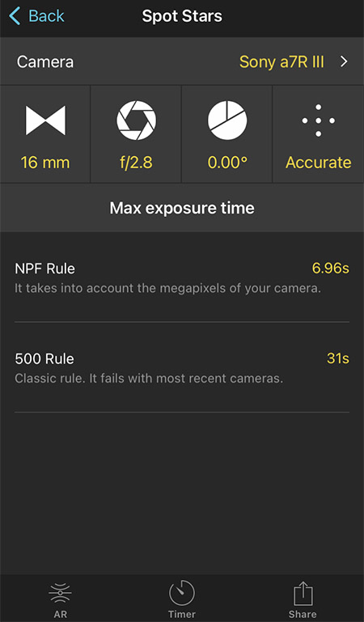The width and height of the screenshot is (364, 622).
Task: Tap the Share export icon
Action: tap(303, 594)
